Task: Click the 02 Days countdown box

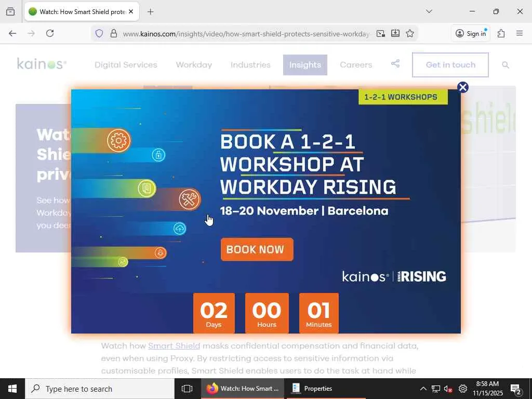Action: [214, 313]
